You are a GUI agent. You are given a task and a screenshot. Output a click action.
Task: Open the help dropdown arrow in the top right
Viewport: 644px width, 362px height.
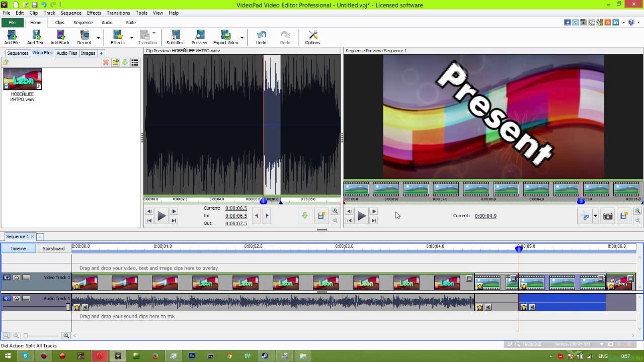click(638, 23)
